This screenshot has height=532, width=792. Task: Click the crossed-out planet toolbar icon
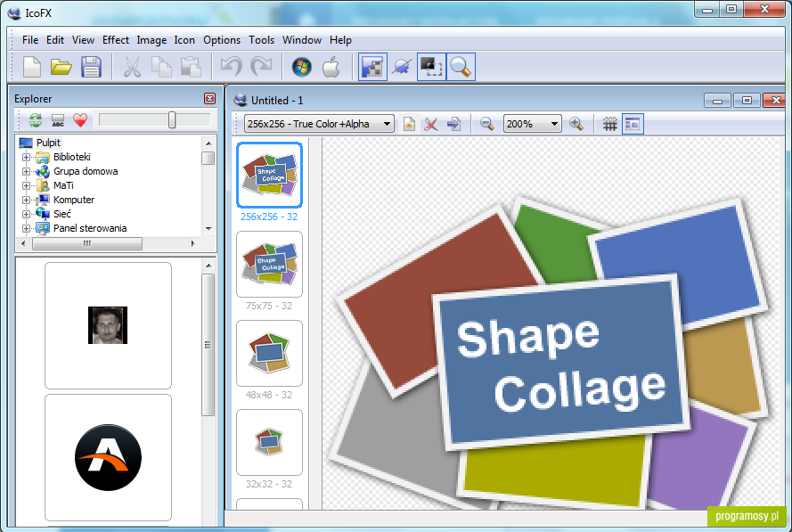pos(402,67)
